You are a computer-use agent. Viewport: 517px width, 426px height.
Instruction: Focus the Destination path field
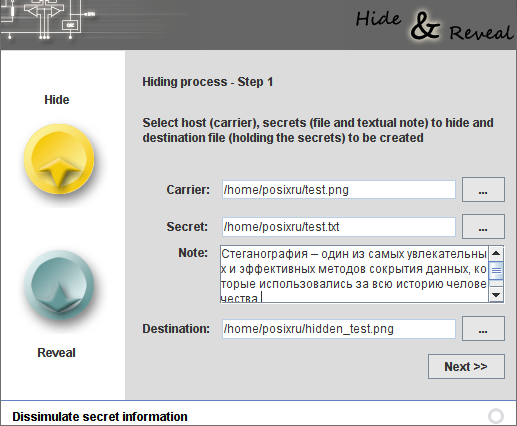(339, 329)
